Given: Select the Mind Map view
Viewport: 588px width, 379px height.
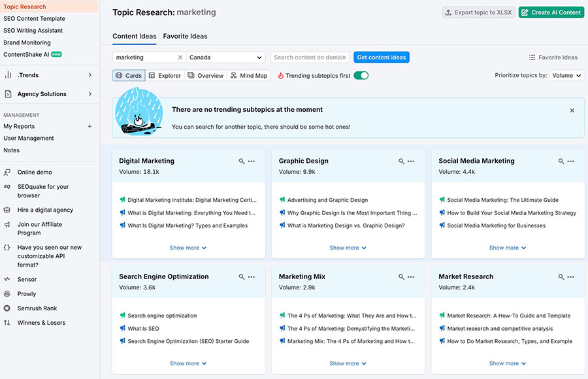Looking at the screenshot, I should [x=249, y=75].
